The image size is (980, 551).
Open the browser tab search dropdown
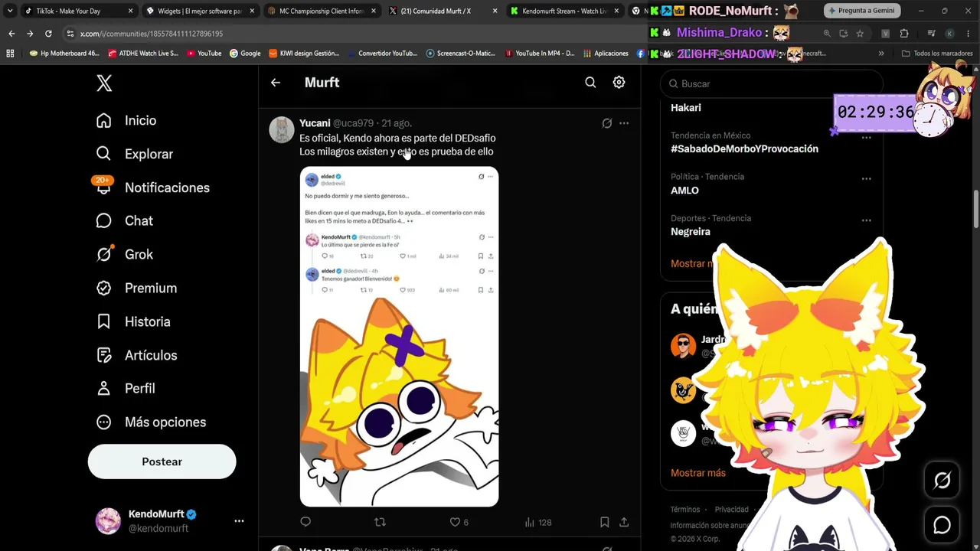coord(10,11)
